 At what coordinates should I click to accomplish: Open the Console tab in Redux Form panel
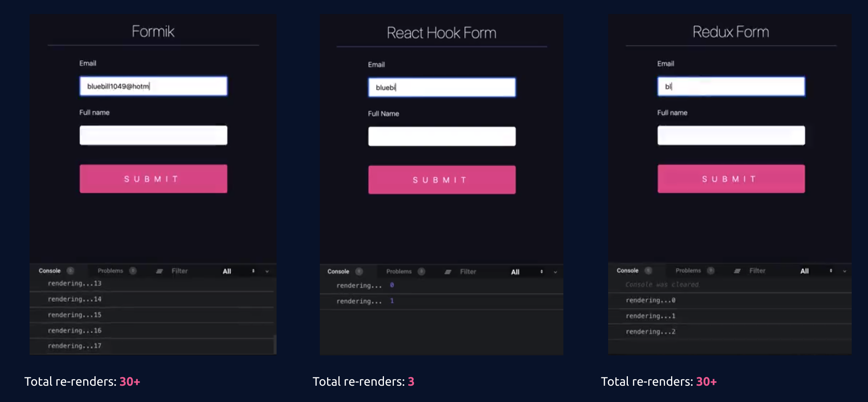click(627, 270)
